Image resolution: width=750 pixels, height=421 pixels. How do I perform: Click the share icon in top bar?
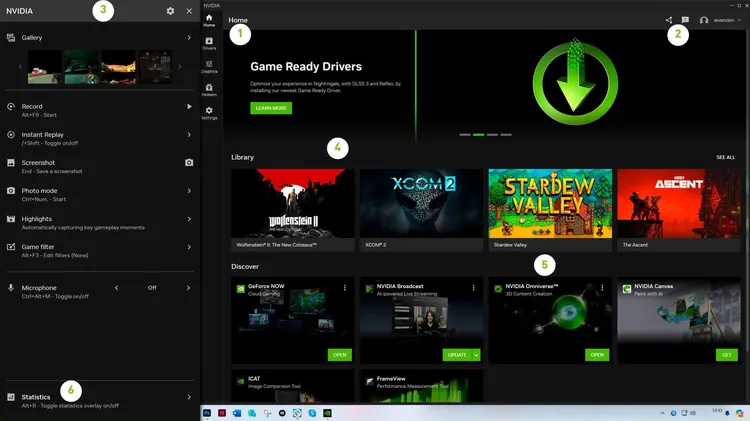[669, 20]
